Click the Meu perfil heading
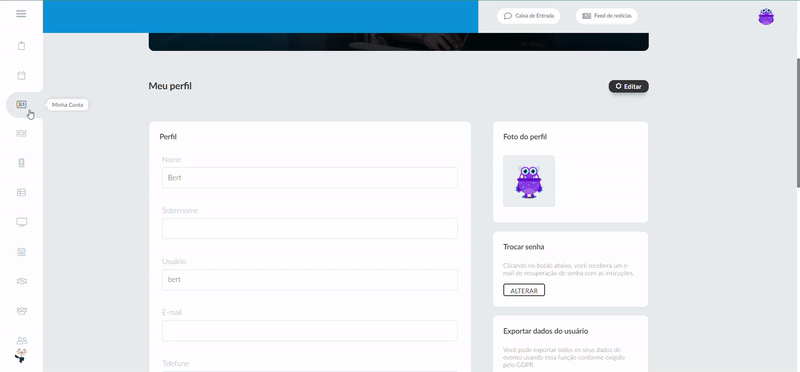The height and width of the screenshot is (372, 800). pyautogui.click(x=170, y=86)
